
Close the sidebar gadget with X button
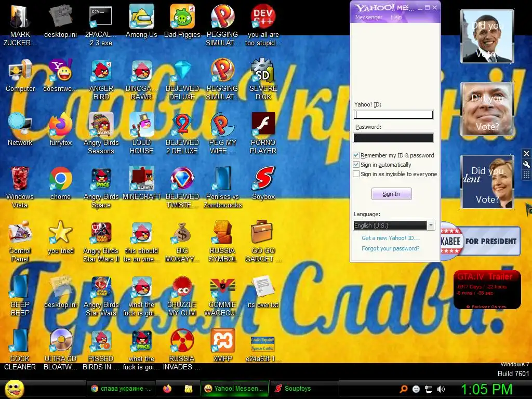(x=526, y=153)
